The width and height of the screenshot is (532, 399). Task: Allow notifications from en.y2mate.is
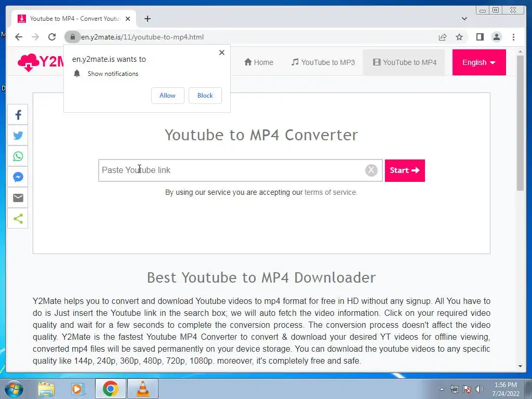[x=168, y=96]
